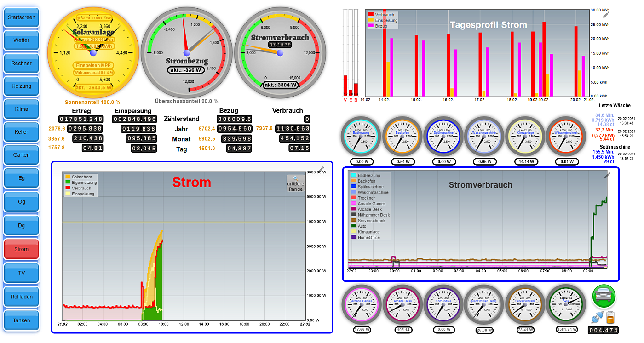The height and width of the screenshot is (343, 644).
Task: Open the Wäschetrockner small gauge
Action: pos(567,136)
